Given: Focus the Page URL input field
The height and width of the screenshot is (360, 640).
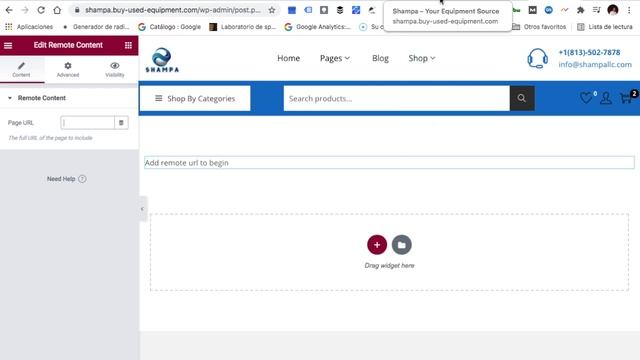Looking at the screenshot, I should tap(87, 122).
